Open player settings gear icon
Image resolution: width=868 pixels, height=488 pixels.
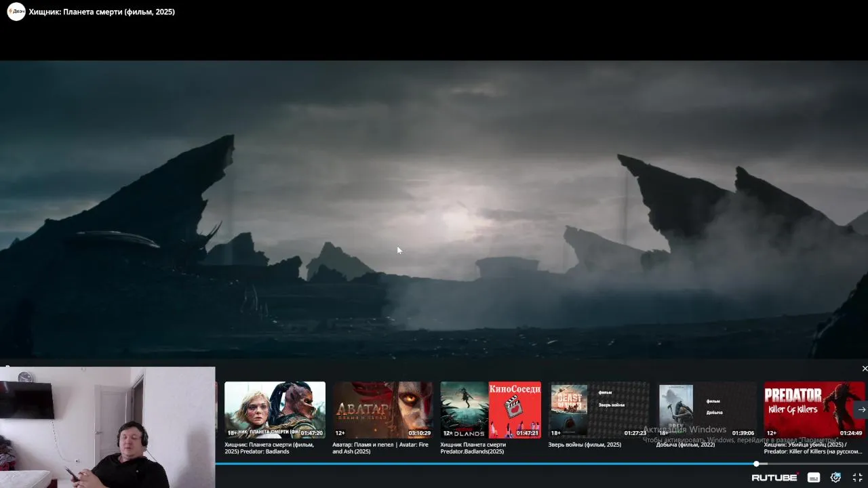click(835, 478)
